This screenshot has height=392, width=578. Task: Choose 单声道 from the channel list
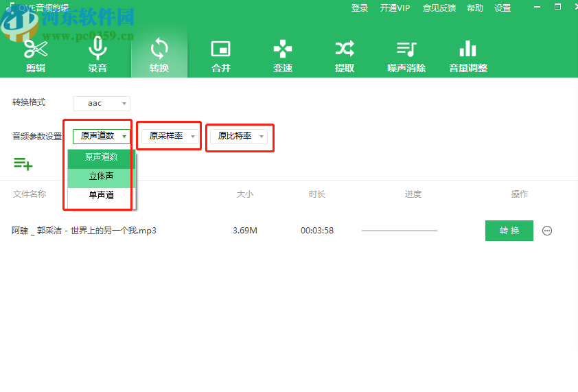(x=102, y=196)
